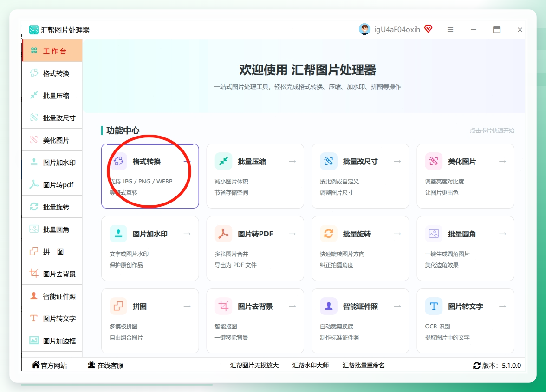
Task: Click the 智能证件照 card person icon
Action: [329, 306]
